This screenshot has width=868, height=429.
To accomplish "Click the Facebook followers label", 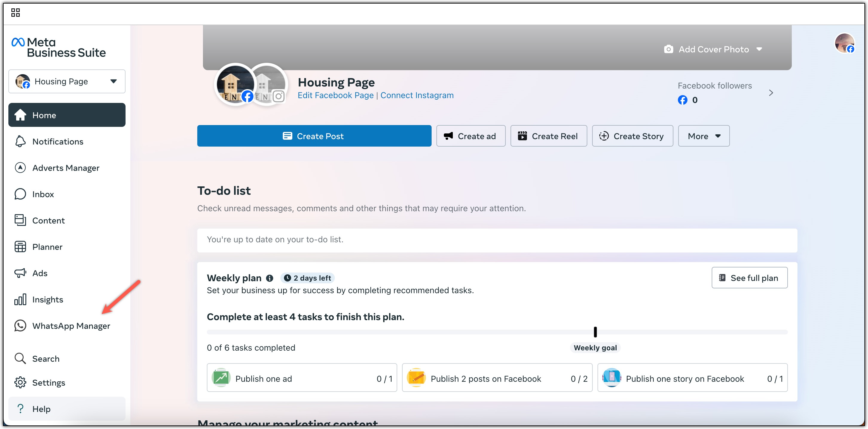I will pos(715,86).
